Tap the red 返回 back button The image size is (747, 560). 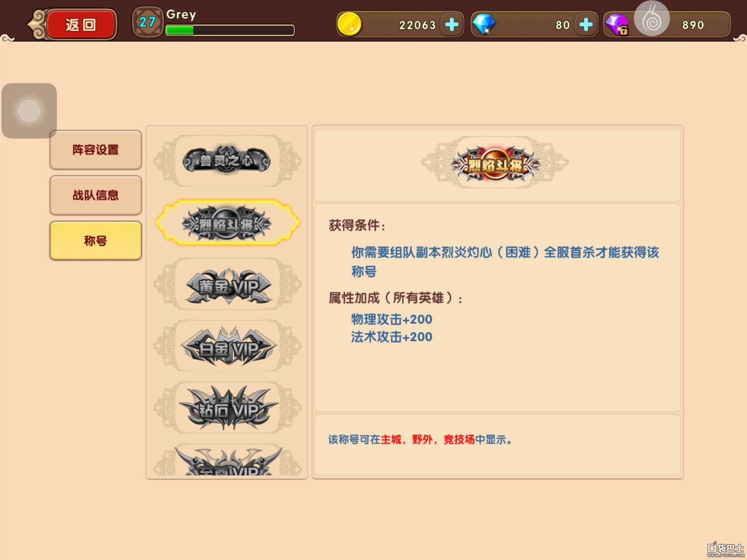point(81,24)
